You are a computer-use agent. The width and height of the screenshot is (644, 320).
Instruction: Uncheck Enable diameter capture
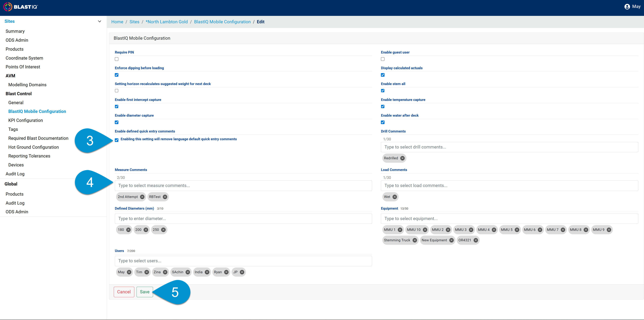tap(116, 122)
